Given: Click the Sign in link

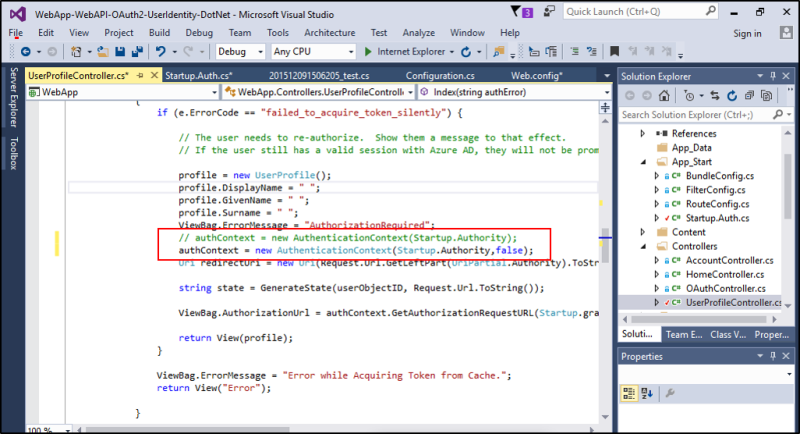Looking at the screenshot, I should click(747, 33).
